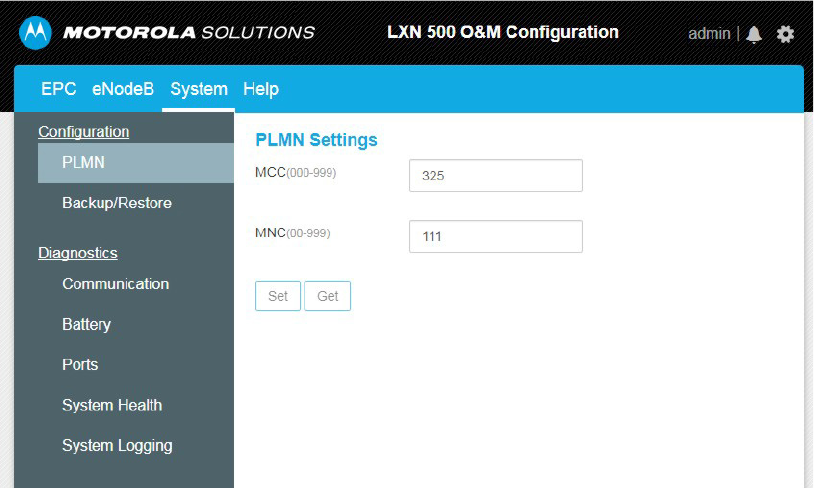The image size is (814, 488).
Task: Open the Communication diagnostics page
Action: [x=116, y=283]
